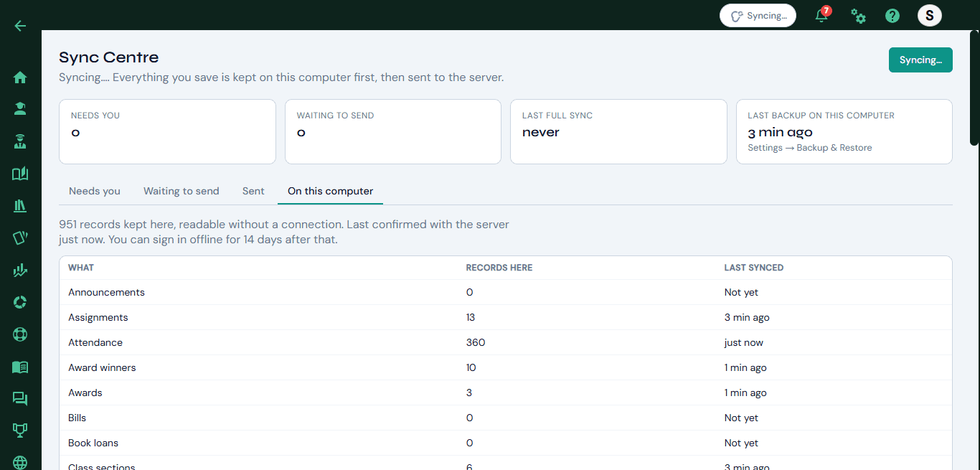Viewport: 980px width, 470px height.
Task: Click "just now" in the Attendance row
Action: [744, 343]
